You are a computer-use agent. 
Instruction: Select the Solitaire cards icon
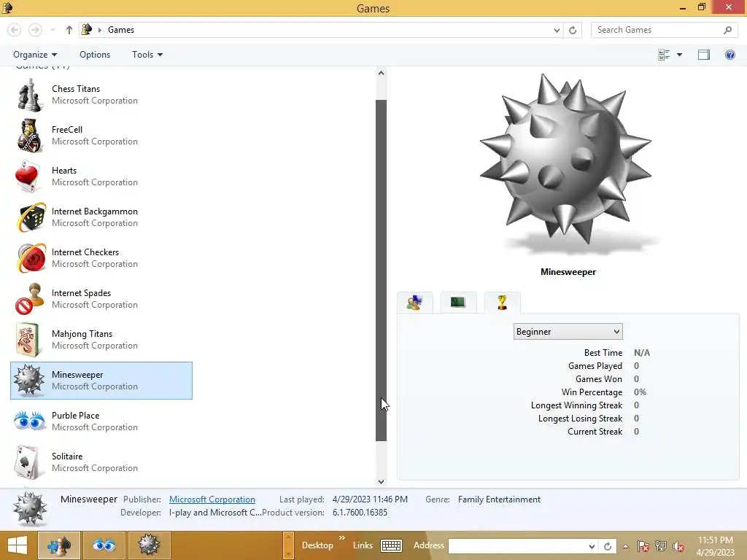pos(27,462)
